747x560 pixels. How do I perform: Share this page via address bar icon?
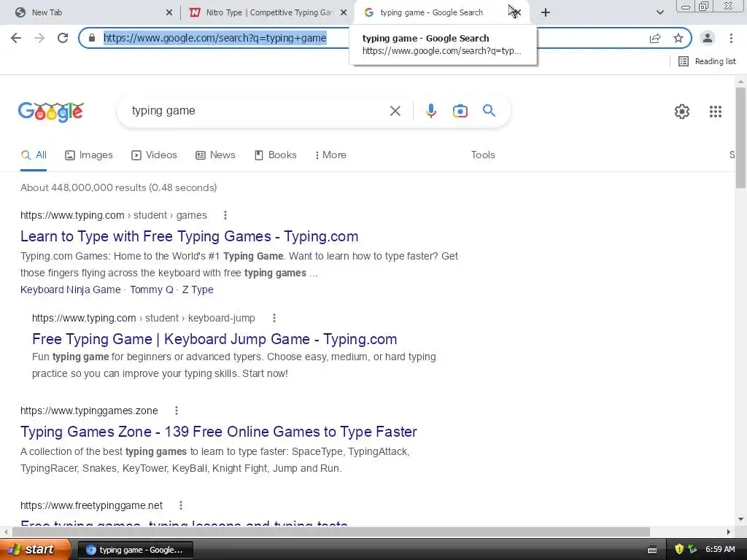656,38
